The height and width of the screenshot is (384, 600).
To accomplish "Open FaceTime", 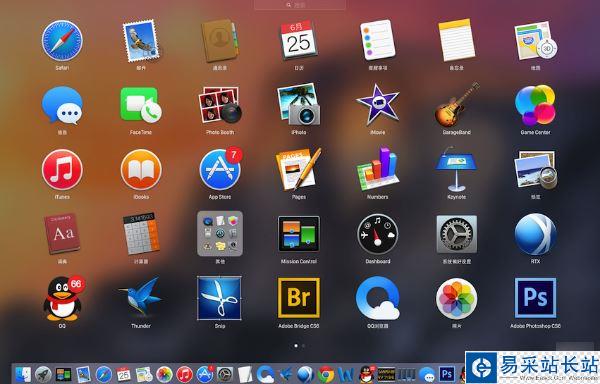I will pos(141,105).
